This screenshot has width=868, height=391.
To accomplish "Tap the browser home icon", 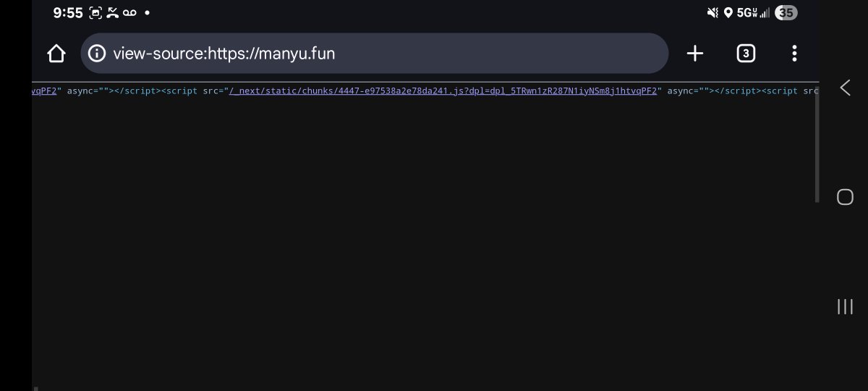I will click(x=56, y=54).
